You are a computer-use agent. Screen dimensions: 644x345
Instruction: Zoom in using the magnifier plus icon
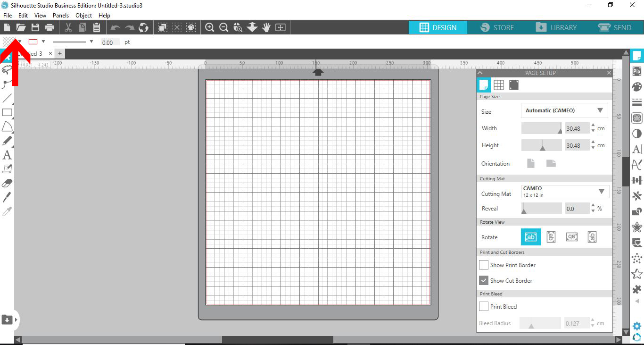210,27
